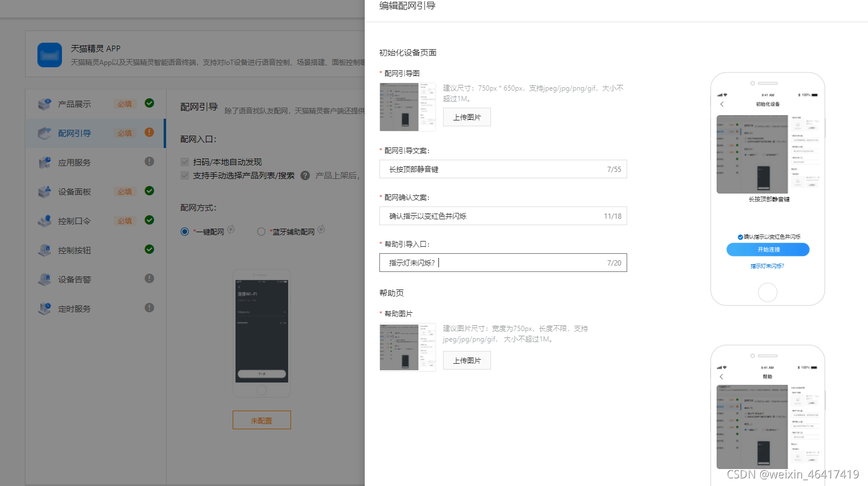Click gray status icon next to 设备告警
The height and width of the screenshot is (486, 868).
coord(150,278)
